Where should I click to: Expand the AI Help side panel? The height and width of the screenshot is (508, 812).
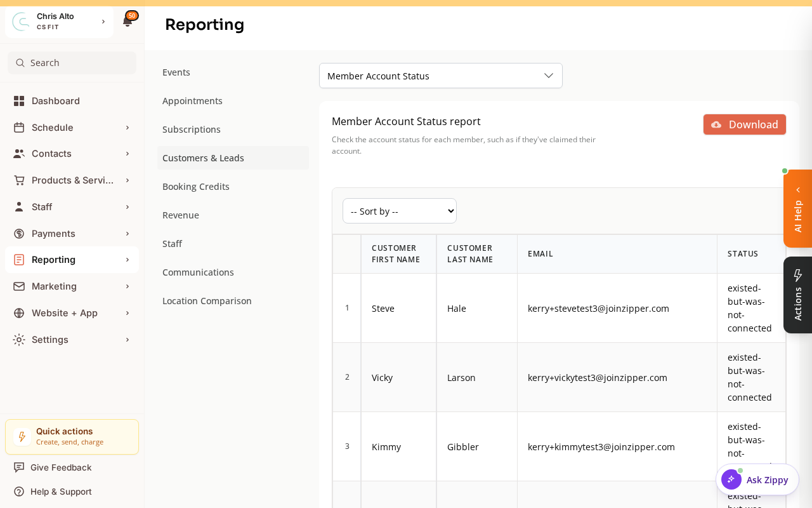point(798,209)
